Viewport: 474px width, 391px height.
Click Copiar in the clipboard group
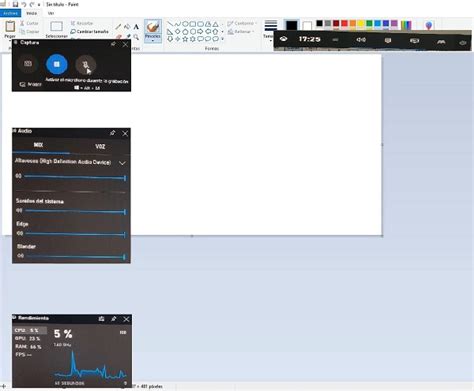(29, 32)
